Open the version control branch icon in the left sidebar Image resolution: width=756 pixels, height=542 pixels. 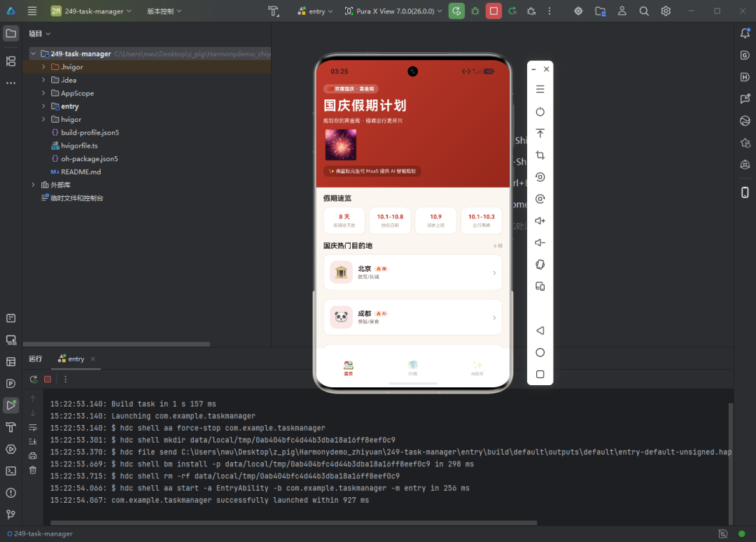10,515
